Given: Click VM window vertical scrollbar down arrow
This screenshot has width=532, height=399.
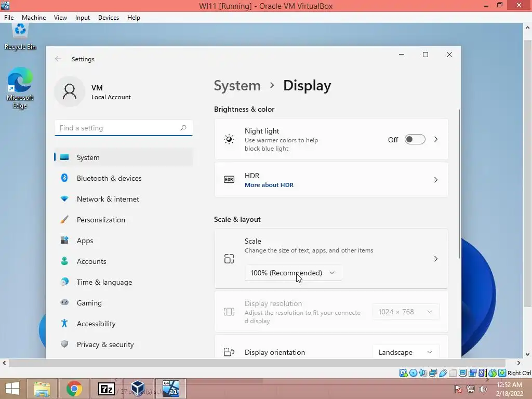Looking at the screenshot, I should pos(528,354).
